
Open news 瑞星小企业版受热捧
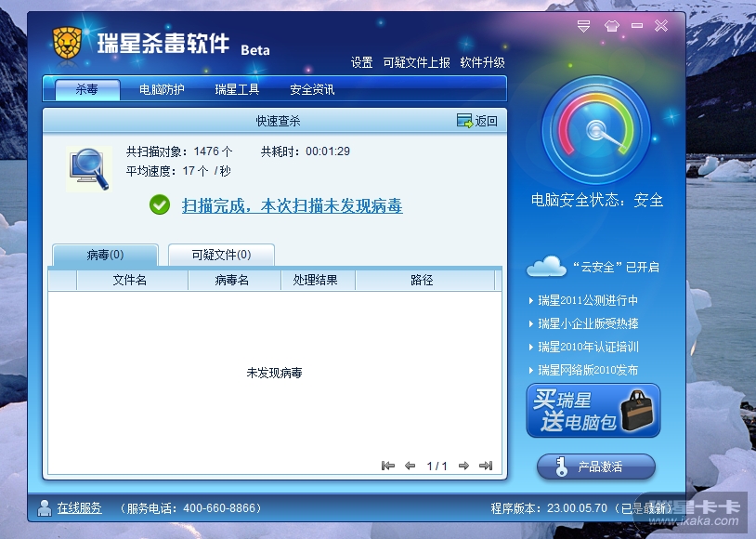(588, 323)
